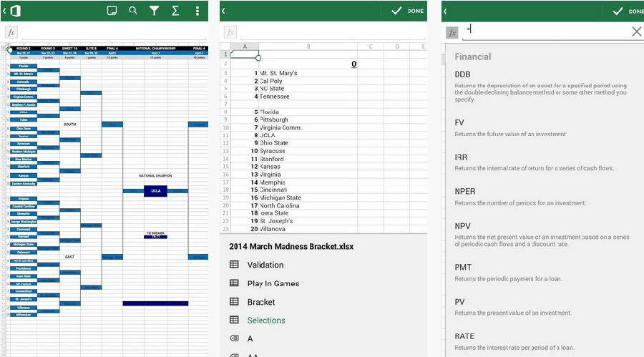Switch to the Bracket sheet
The height and width of the screenshot is (357, 644).
(261, 302)
